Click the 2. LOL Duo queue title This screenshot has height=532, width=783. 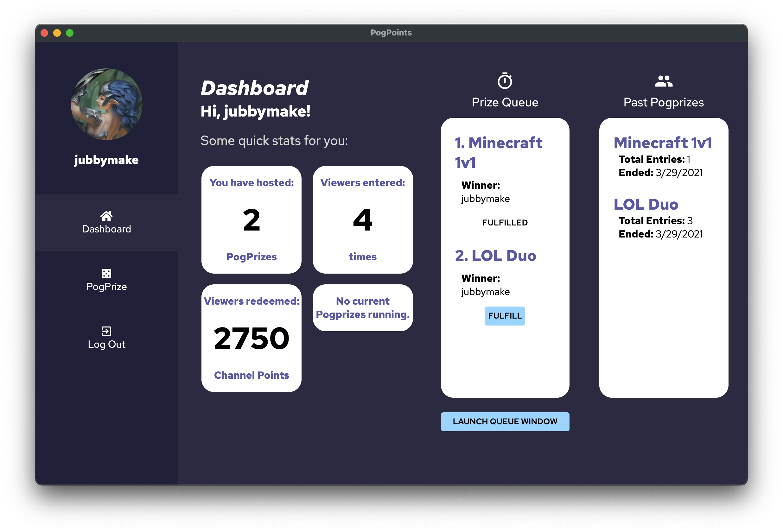pos(495,256)
